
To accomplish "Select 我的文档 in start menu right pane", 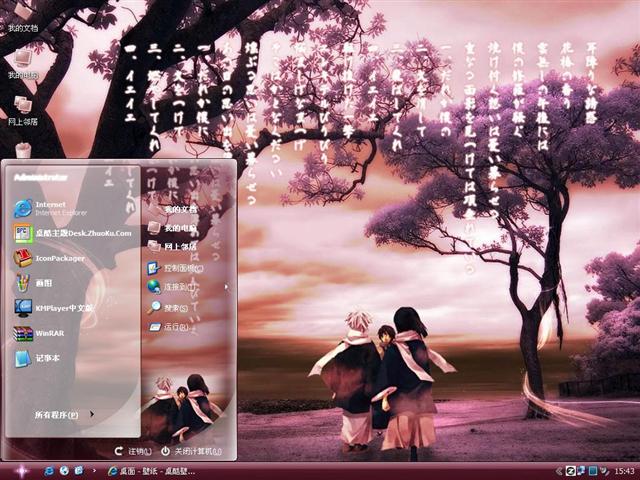I will [173, 209].
